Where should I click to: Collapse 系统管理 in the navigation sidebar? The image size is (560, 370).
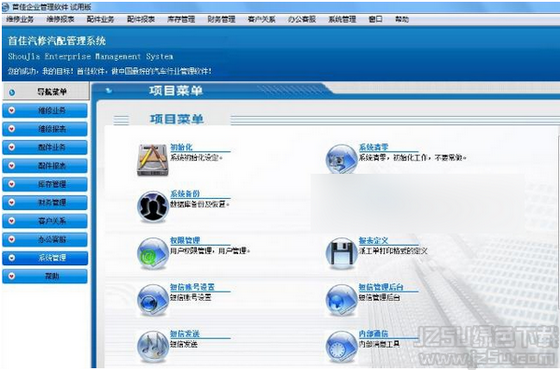point(45,258)
